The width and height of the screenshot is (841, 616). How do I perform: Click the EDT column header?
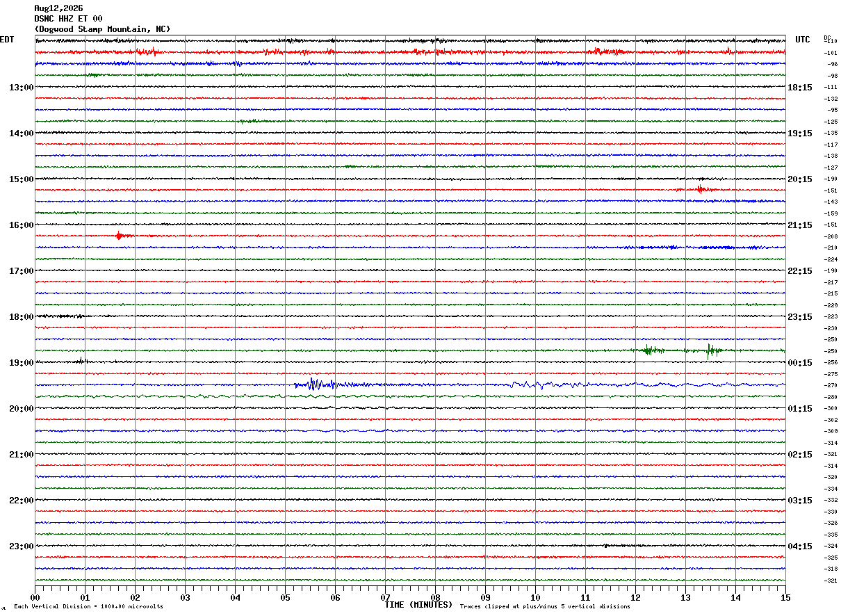(x=7, y=40)
